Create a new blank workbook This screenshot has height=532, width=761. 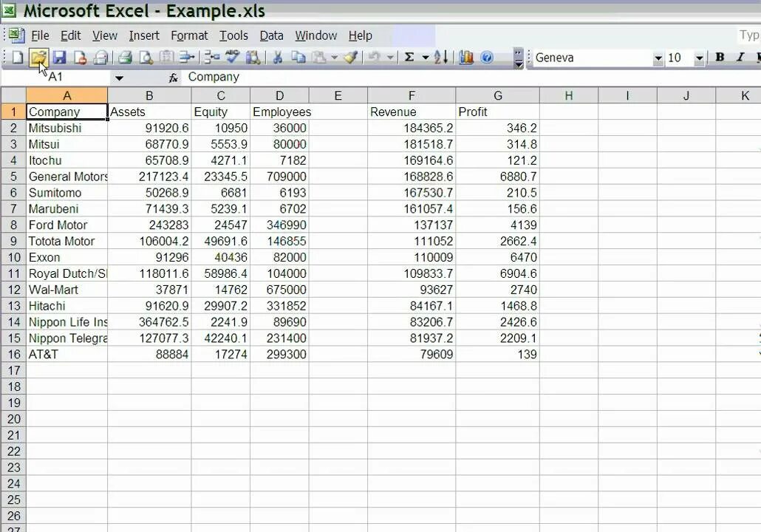click(x=18, y=58)
